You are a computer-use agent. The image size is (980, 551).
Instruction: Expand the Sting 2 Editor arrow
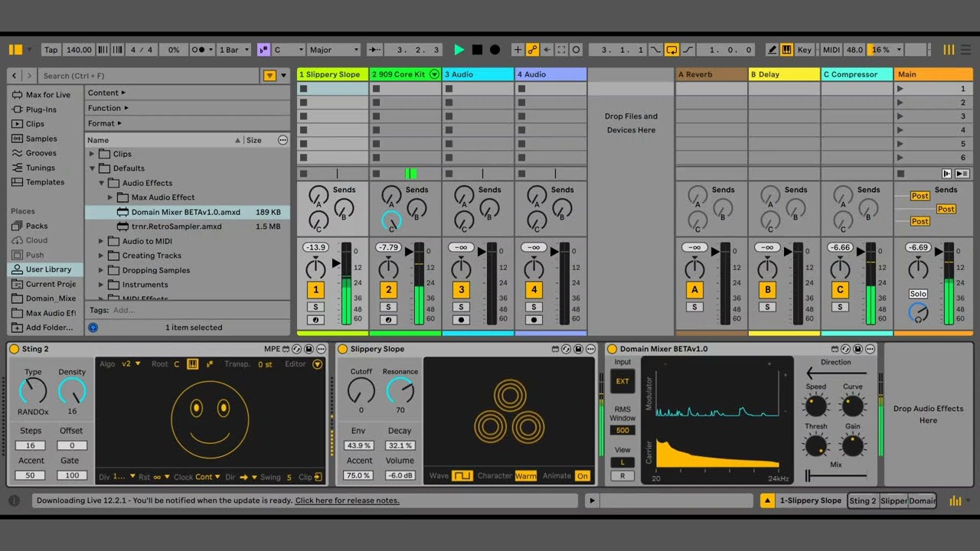coord(318,364)
